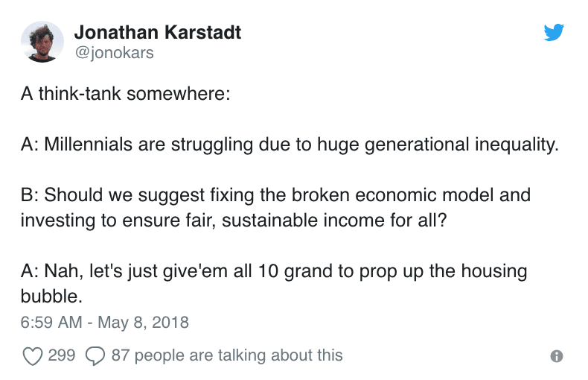Click the word "housing" in the tweet

coord(494,271)
